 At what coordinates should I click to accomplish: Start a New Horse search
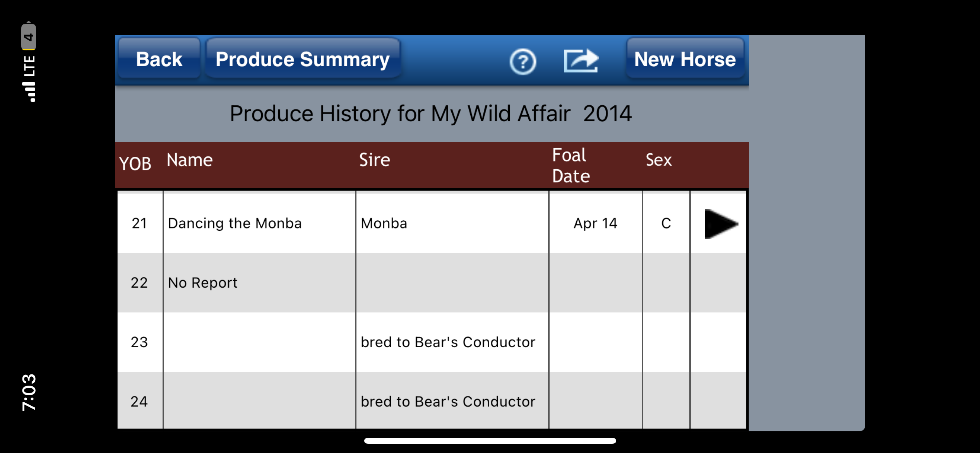(685, 59)
